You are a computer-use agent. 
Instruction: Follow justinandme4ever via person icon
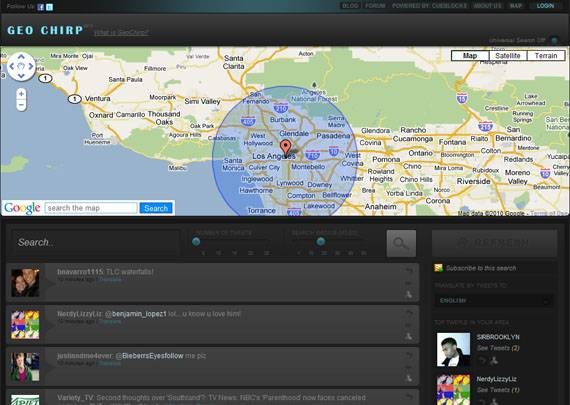(409, 378)
